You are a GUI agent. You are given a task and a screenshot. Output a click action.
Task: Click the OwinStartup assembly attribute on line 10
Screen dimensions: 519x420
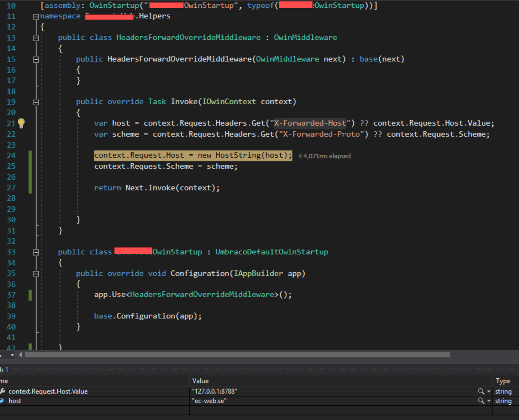(209, 6)
